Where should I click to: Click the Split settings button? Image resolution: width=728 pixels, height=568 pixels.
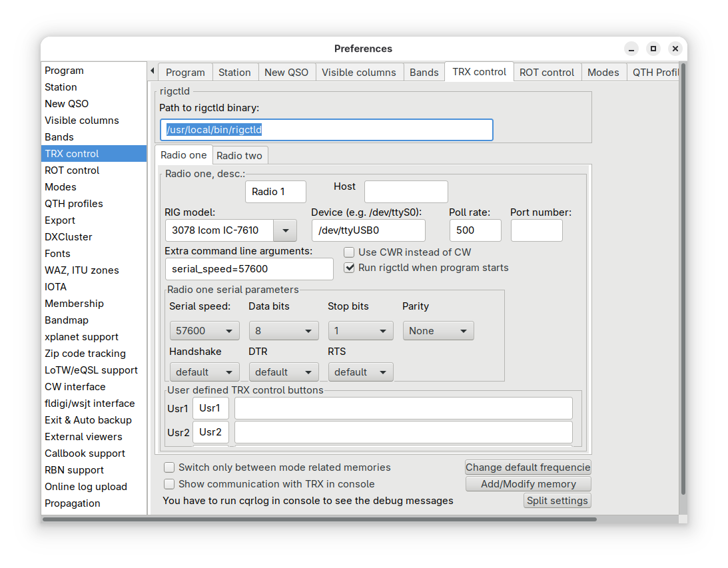tap(557, 501)
